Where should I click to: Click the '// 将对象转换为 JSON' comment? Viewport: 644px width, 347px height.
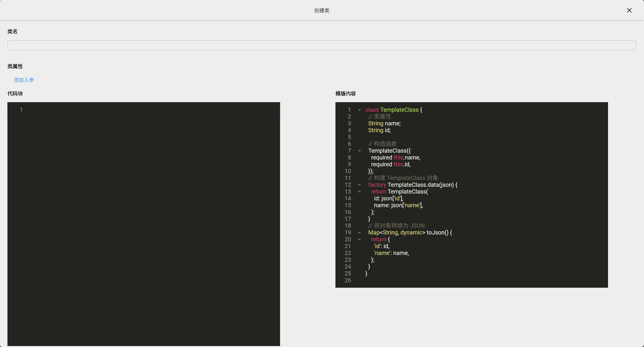(396, 226)
